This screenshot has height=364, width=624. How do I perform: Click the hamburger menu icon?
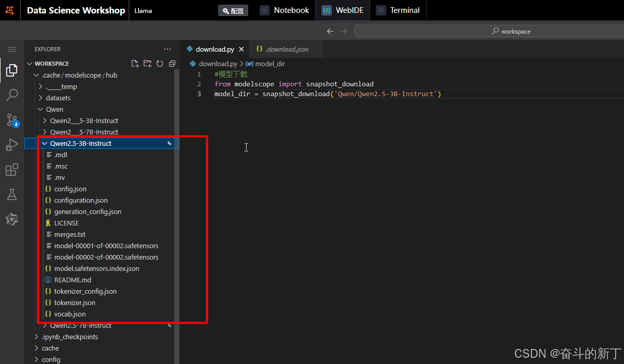point(12,49)
